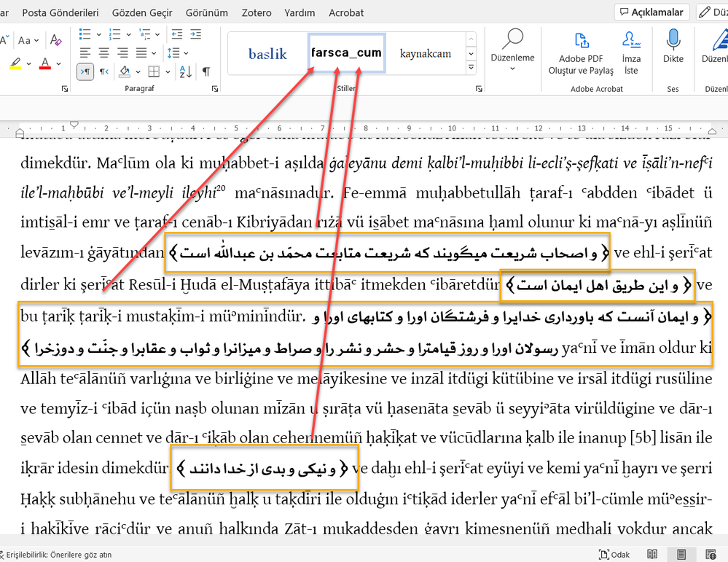
Task: Click the change case Aa button
Action: coord(24,40)
